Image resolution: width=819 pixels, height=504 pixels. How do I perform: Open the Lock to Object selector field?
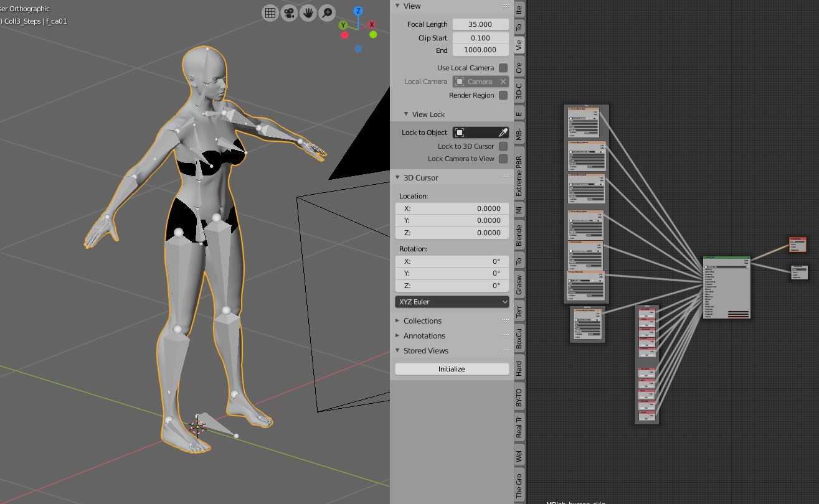(x=481, y=133)
